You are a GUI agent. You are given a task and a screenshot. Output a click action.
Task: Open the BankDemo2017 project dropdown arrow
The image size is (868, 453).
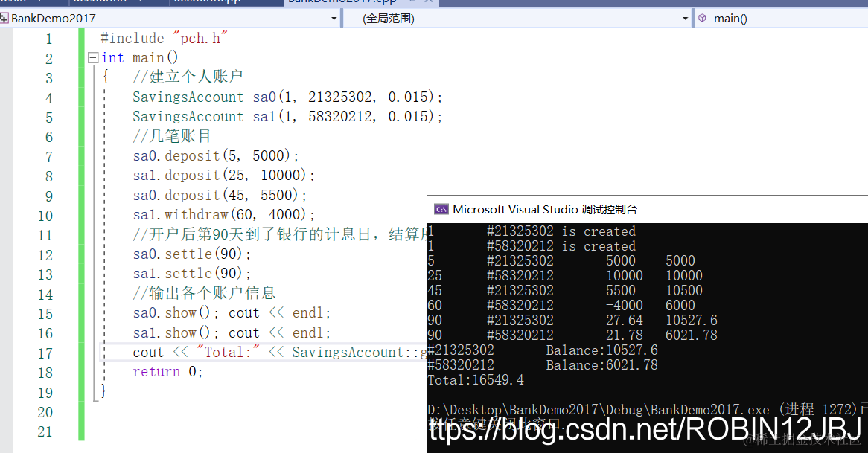coord(334,19)
